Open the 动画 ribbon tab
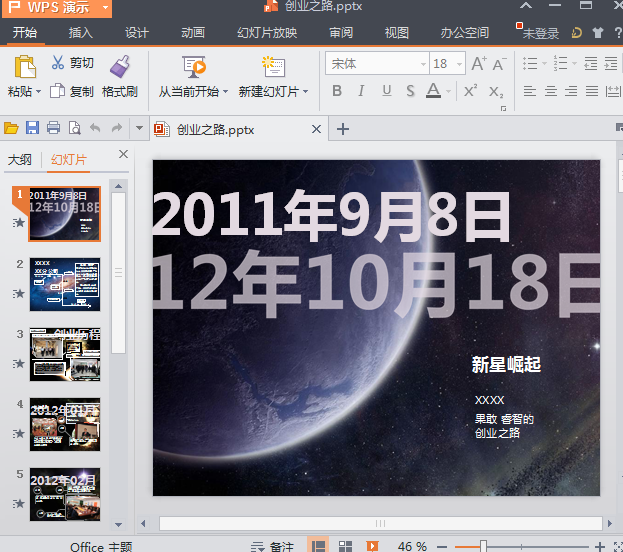623x552 pixels. pos(193,33)
